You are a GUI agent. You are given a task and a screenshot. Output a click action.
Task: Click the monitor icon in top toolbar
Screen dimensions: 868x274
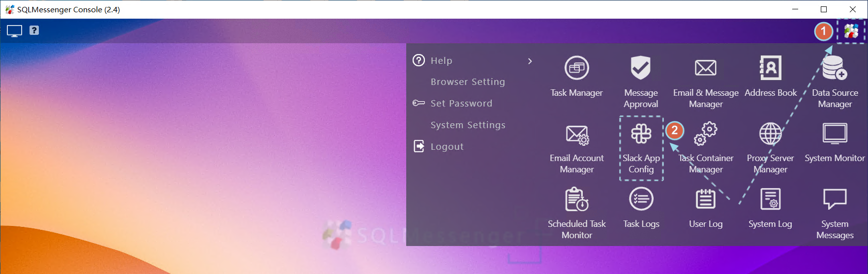point(14,31)
